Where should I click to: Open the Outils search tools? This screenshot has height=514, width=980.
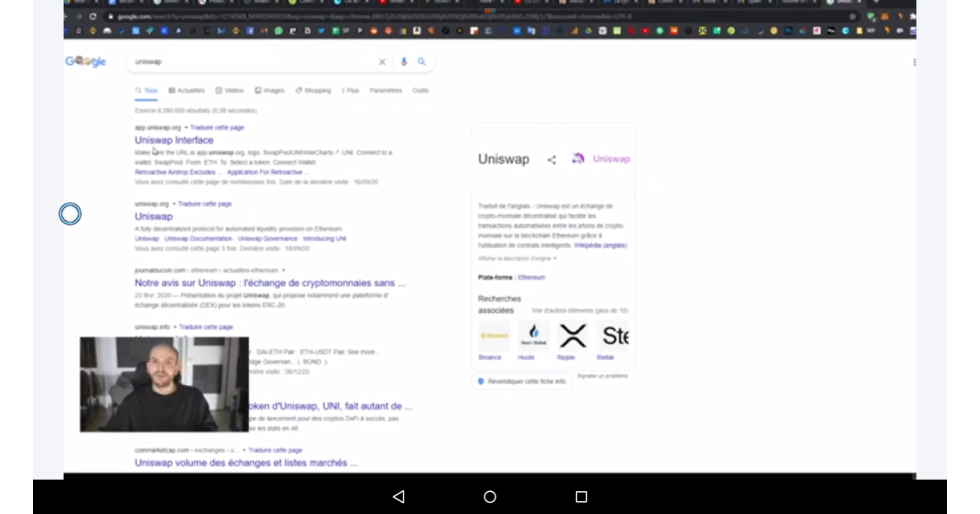tap(420, 91)
